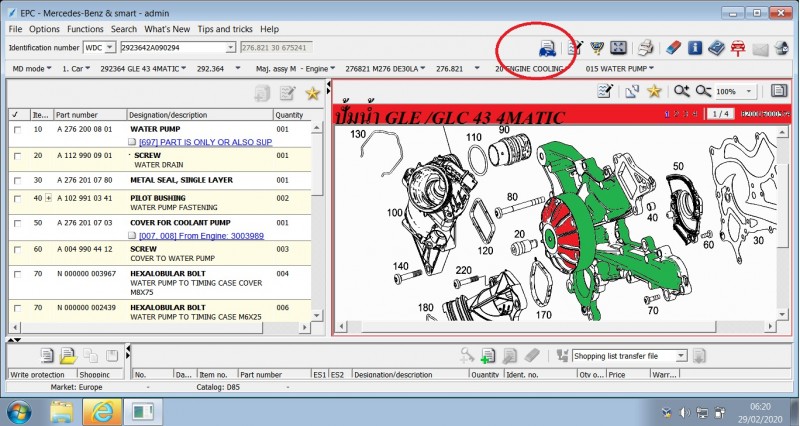This screenshot has height=426, width=800.
Task: Open shopping list folder icon
Action: [x=68, y=355]
